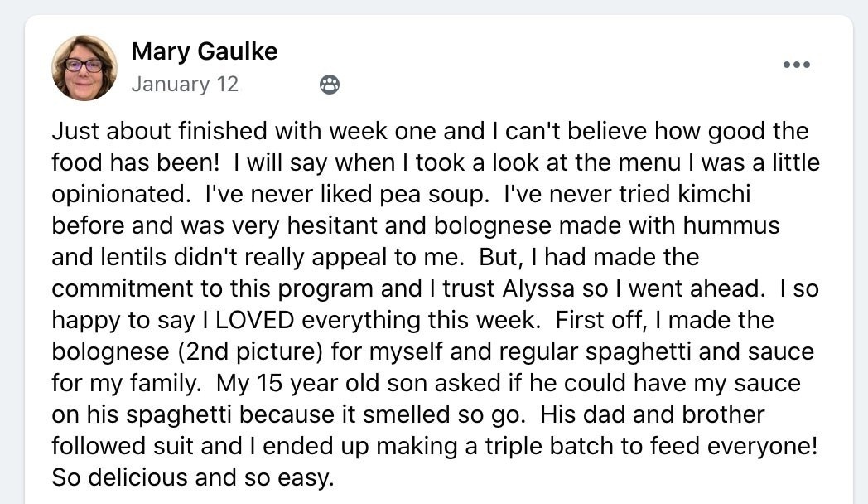Open the January 12 post timestamp
868x504 pixels.
[185, 84]
